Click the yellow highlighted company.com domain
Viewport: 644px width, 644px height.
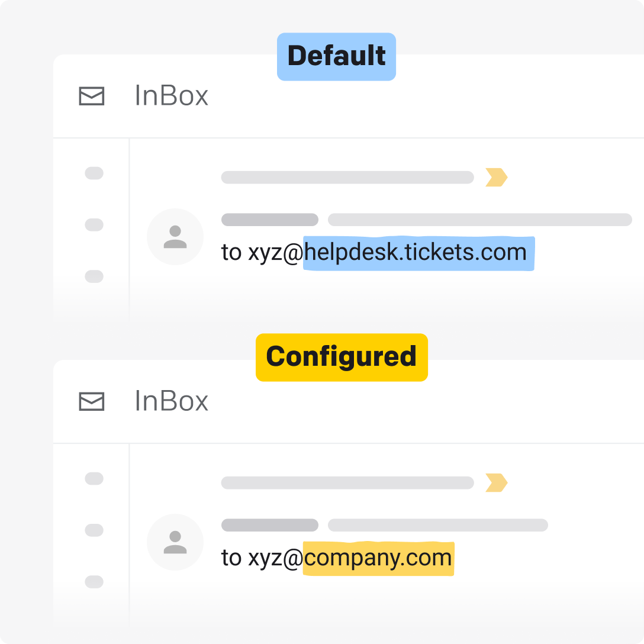[x=378, y=558]
